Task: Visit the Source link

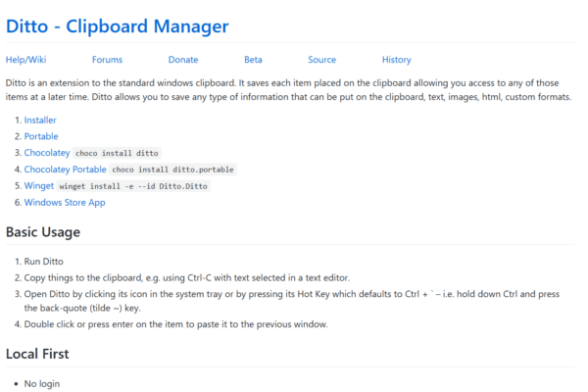Action: click(x=321, y=60)
